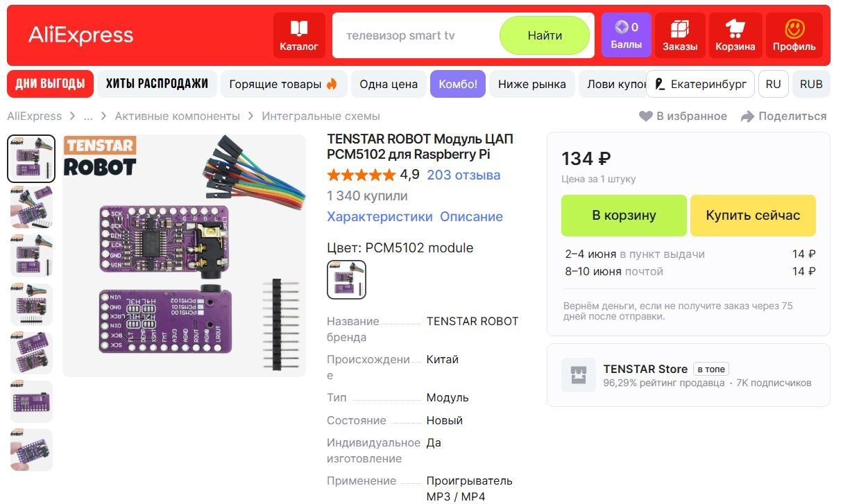Open the Корзина cart icon
The image size is (843, 504).
735,28
